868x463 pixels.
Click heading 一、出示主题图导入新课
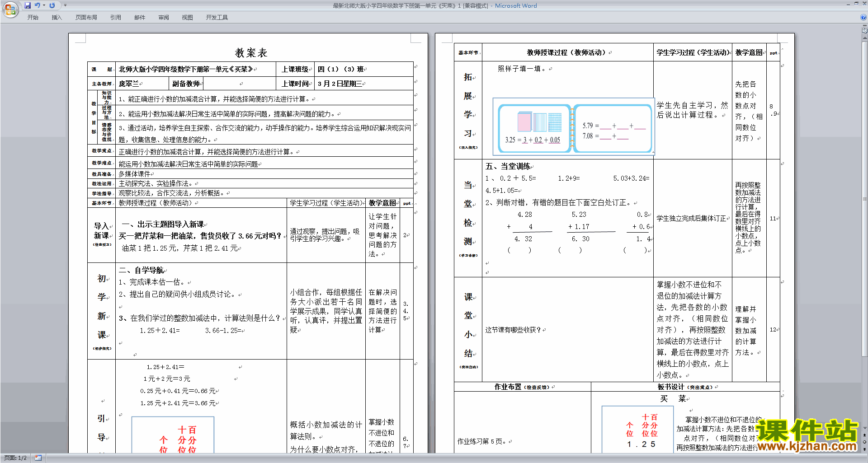(x=163, y=224)
